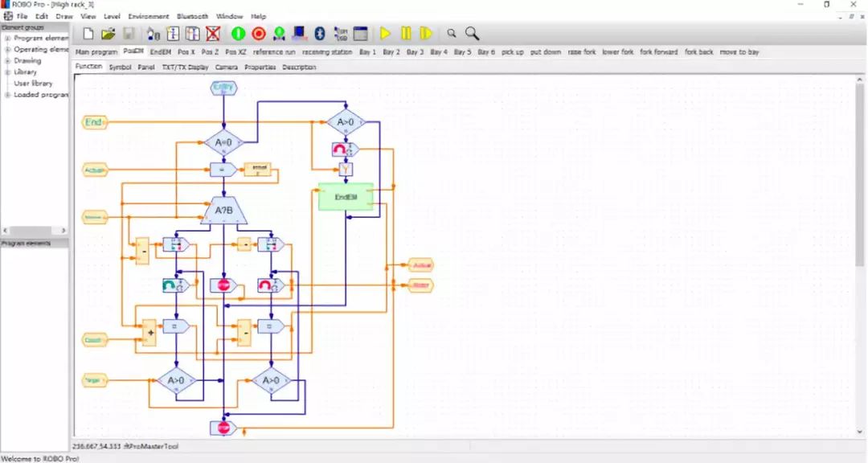Switch to the Properties tab
Screen dimensions: 868x463
[x=260, y=67]
